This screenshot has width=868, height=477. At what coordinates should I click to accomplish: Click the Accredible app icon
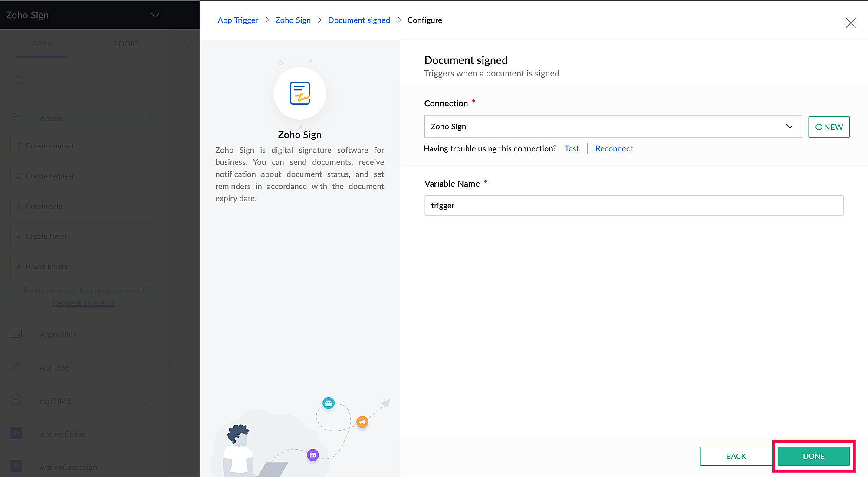pyautogui.click(x=16, y=334)
